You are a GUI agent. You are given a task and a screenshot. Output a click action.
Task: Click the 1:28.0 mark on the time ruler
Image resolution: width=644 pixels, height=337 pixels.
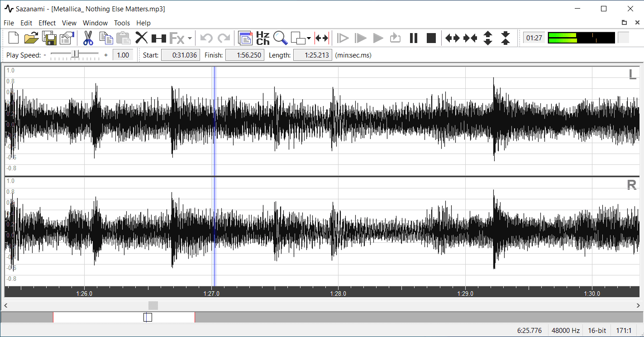338,294
